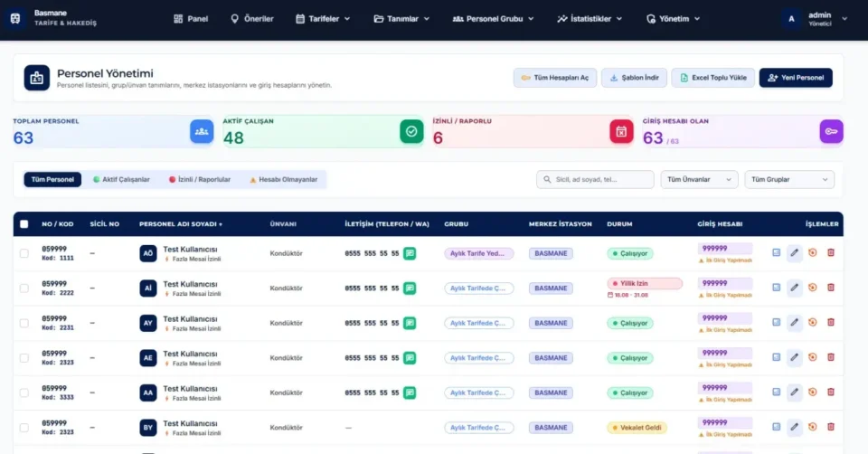
Task: Delete the personnel row with Kod 3333
Action: click(x=831, y=392)
